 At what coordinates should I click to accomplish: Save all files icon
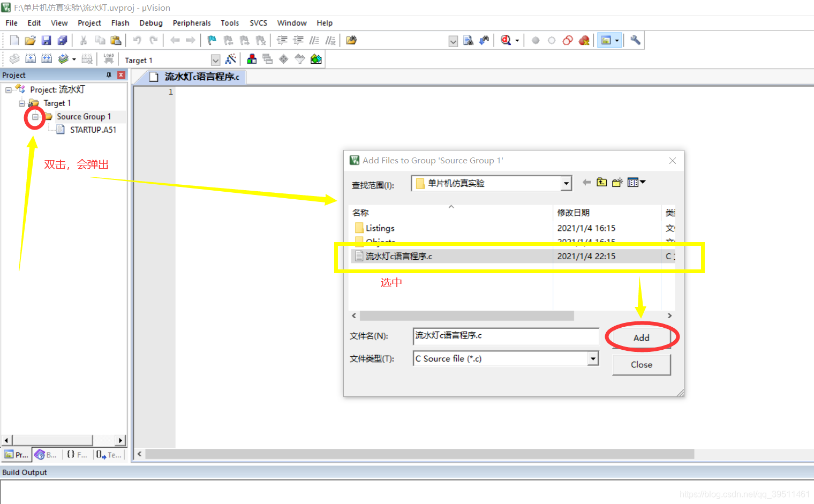pos(63,40)
